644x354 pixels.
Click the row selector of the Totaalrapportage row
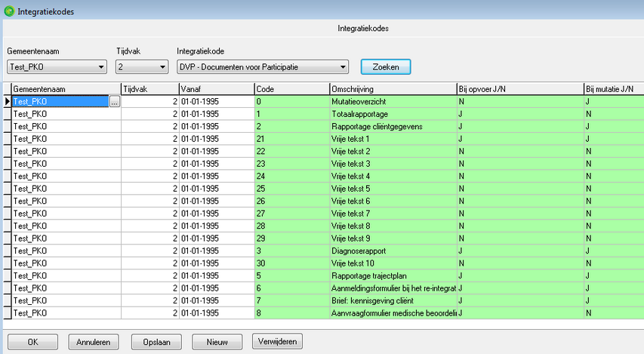(8, 114)
